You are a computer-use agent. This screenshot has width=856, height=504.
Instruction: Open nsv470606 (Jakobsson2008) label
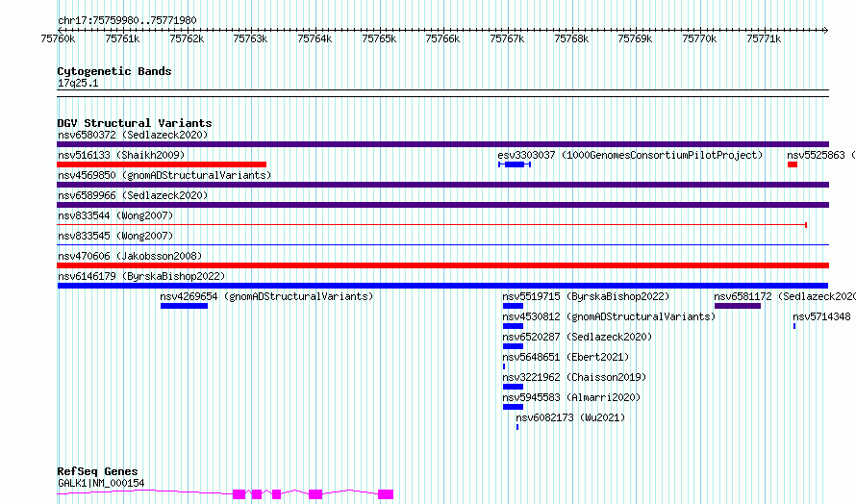(130, 256)
